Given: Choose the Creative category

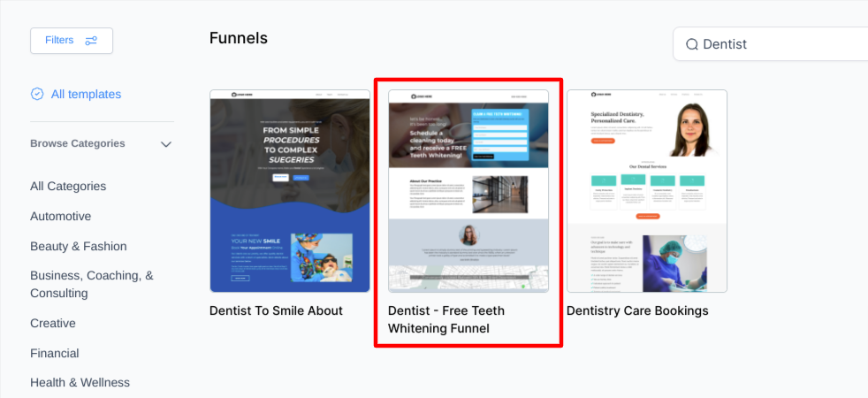Looking at the screenshot, I should 53,323.
